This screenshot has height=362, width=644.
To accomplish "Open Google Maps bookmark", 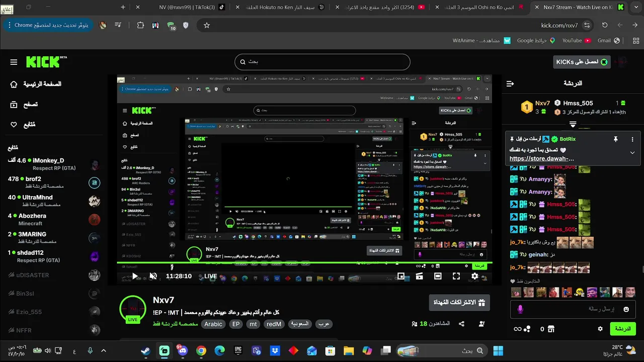I will coord(536,41).
